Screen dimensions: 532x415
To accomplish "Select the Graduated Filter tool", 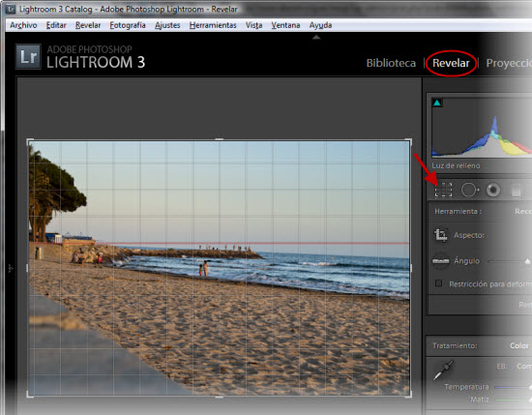I will coord(517,191).
